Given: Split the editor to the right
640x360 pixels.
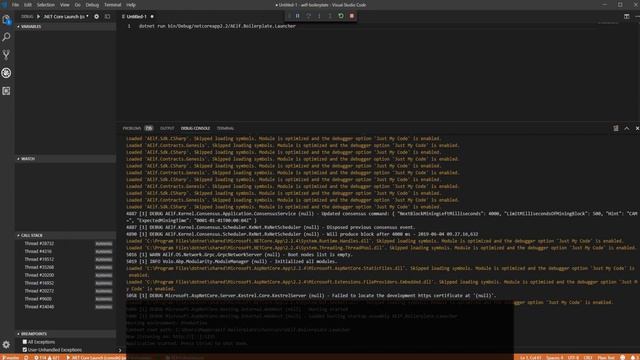Looking at the screenshot, I should [x=627, y=16].
